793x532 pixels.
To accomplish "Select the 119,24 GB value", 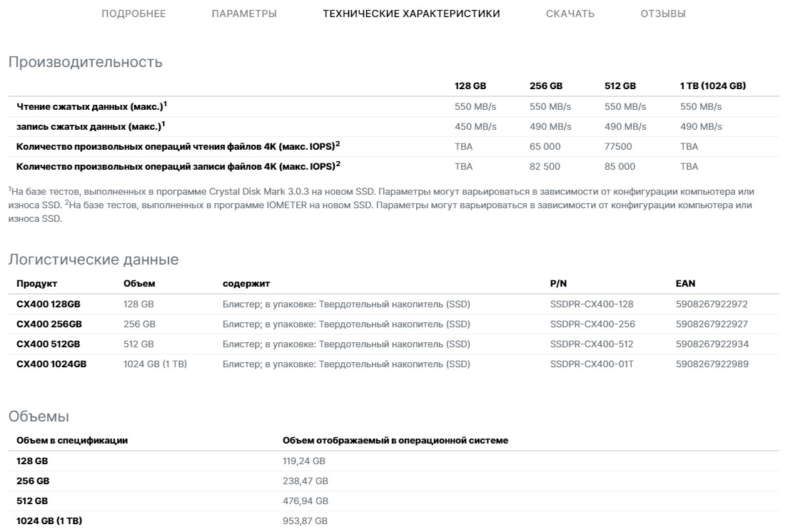I will [x=303, y=461].
